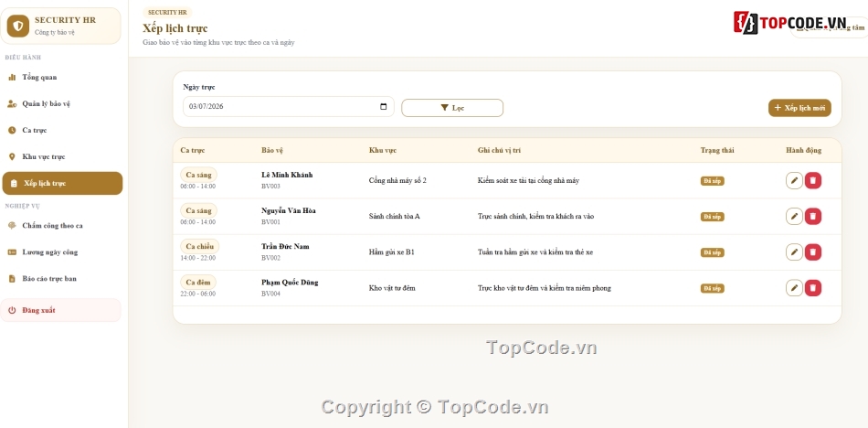Click the name Lê Minh Khánh
The height and width of the screenshot is (428, 868).
click(287, 175)
